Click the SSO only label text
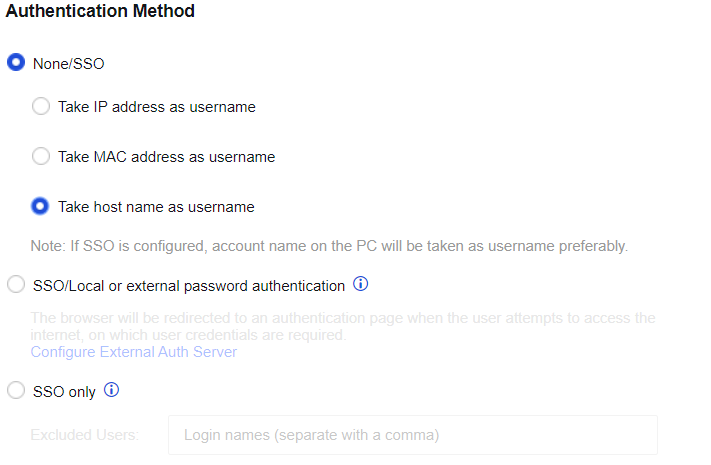 [64, 392]
